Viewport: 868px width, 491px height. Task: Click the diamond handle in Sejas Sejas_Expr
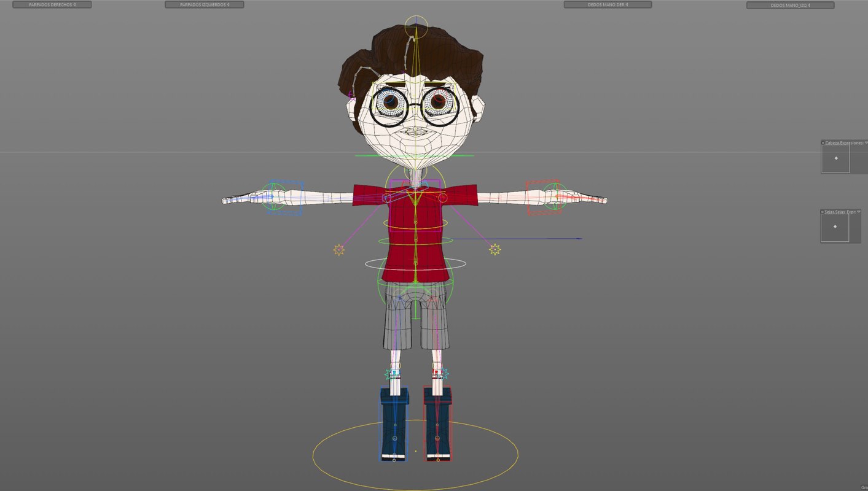click(x=835, y=226)
